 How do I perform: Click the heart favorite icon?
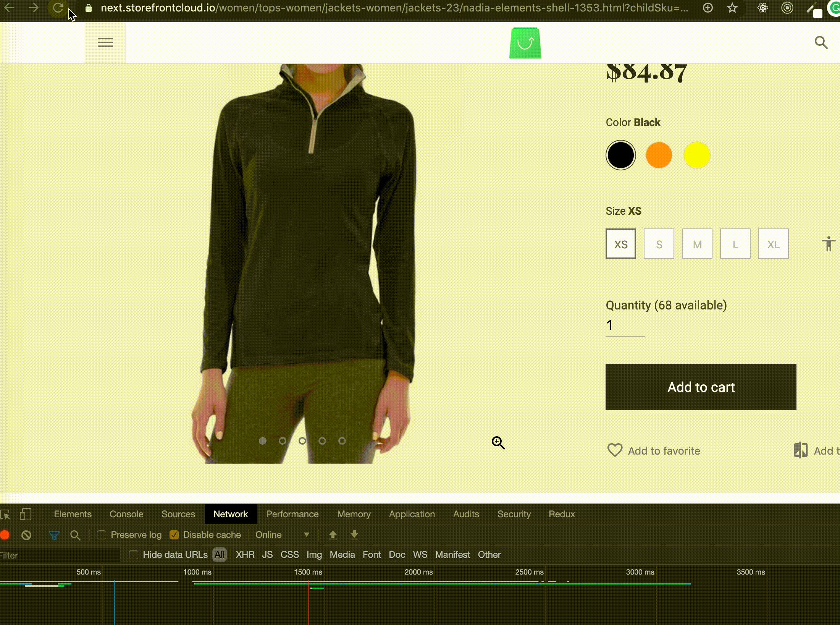pyautogui.click(x=615, y=450)
